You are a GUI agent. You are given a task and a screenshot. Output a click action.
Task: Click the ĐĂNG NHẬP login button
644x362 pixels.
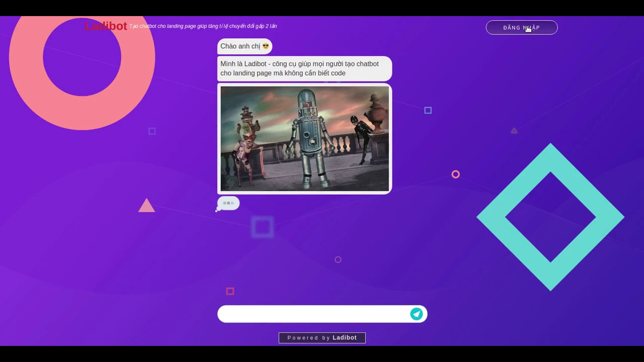pos(522,28)
